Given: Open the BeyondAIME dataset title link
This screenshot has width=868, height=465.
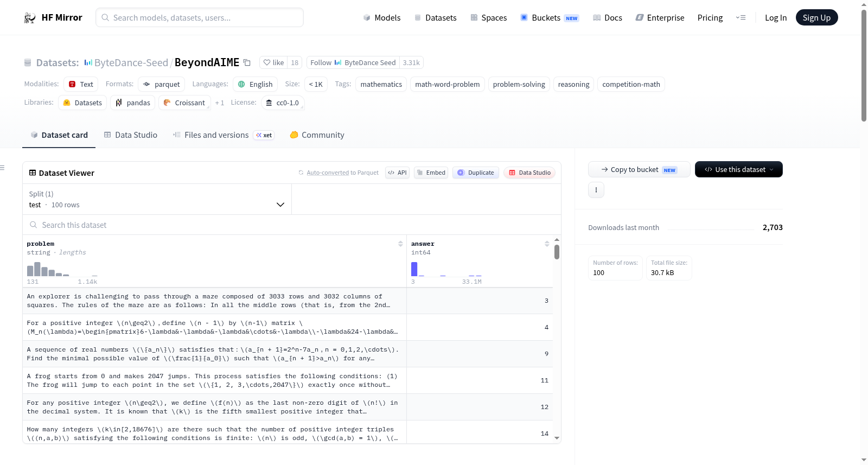Looking at the screenshot, I should click(x=207, y=62).
